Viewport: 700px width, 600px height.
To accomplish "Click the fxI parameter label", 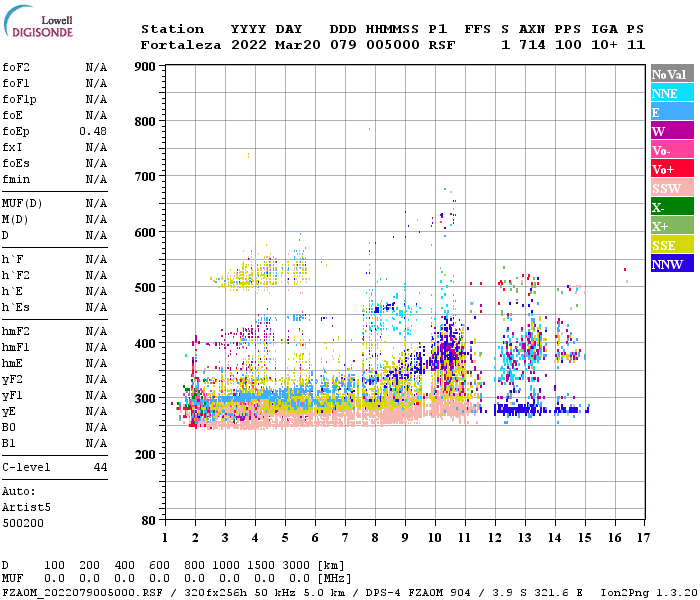I will pos(12,147).
